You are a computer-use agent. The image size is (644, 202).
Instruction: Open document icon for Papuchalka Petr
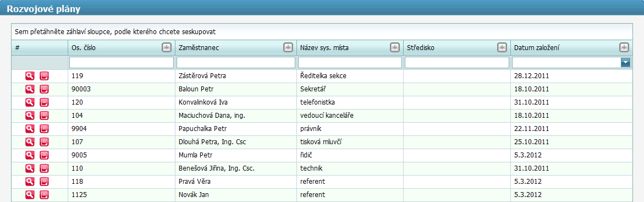coord(44,129)
